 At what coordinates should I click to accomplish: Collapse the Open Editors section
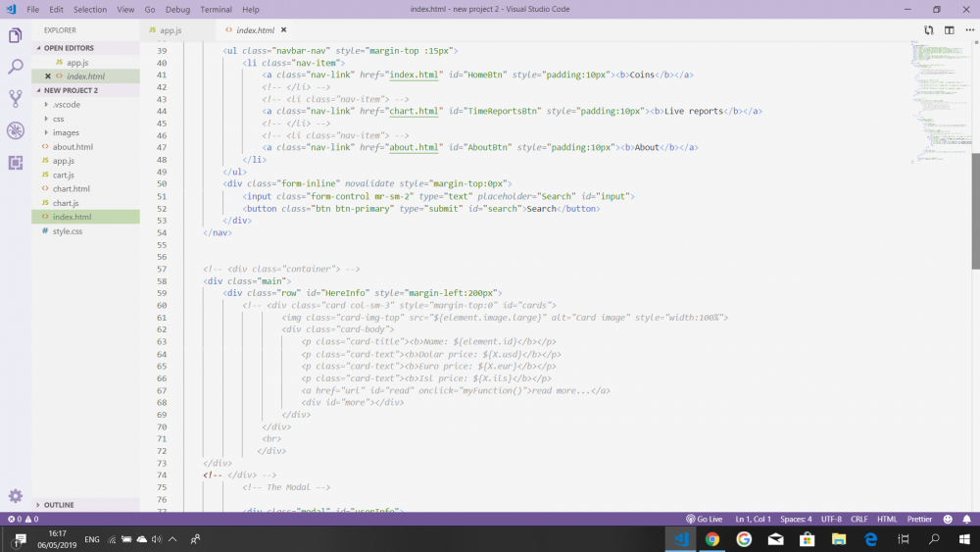(x=69, y=48)
